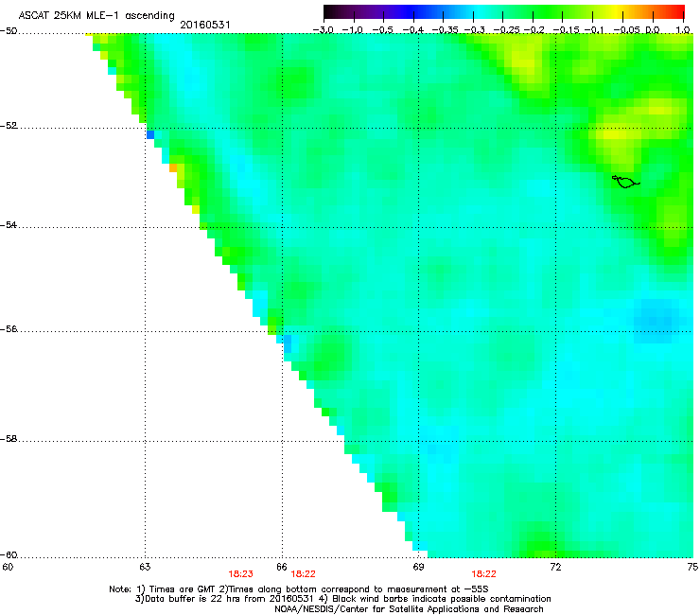Screen dimensions: 700x615
Task: Click the -0.2 color scale label
Action: click(534, 30)
